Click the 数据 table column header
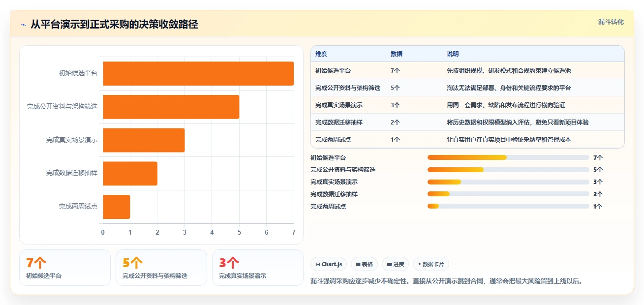This screenshot has width=644, height=305. click(397, 54)
